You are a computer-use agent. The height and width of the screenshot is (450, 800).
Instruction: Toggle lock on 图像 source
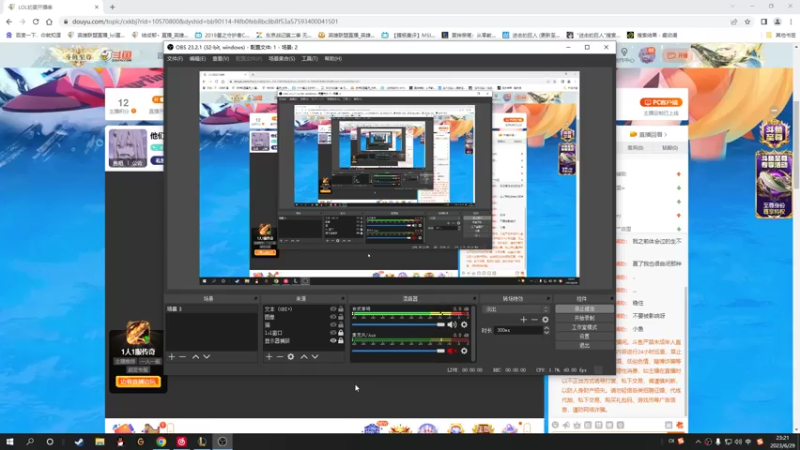[x=341, y=317]
